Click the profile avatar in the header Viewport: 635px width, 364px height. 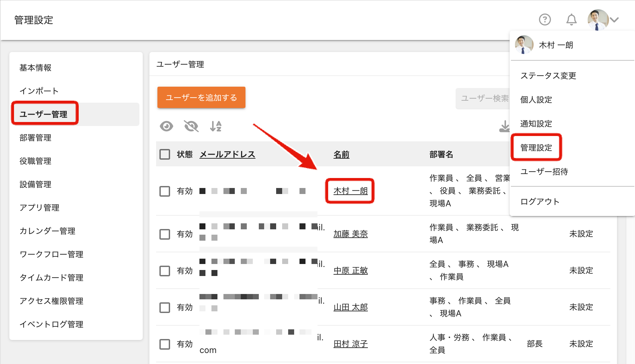click(x=598, y=20)
